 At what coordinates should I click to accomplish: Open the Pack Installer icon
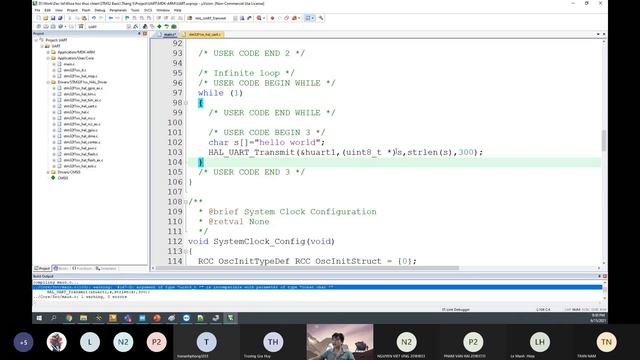pos(174,27)
